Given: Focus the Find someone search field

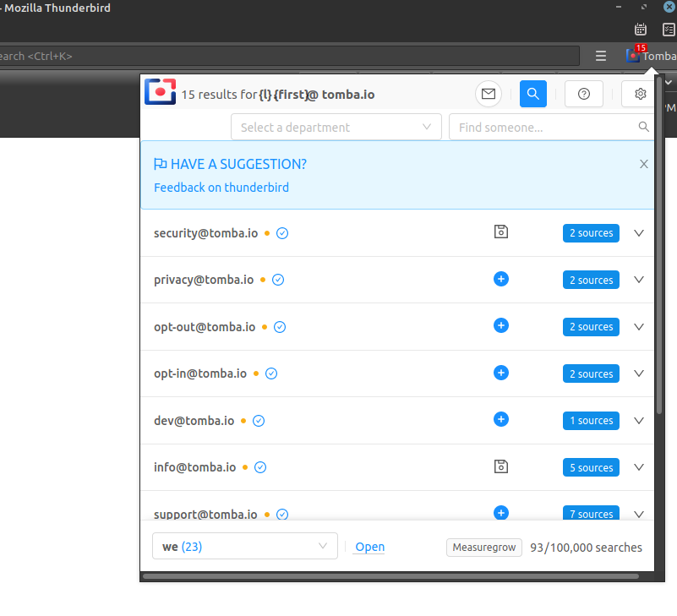Looking at the screenshot, I should (x=551, y=127).
